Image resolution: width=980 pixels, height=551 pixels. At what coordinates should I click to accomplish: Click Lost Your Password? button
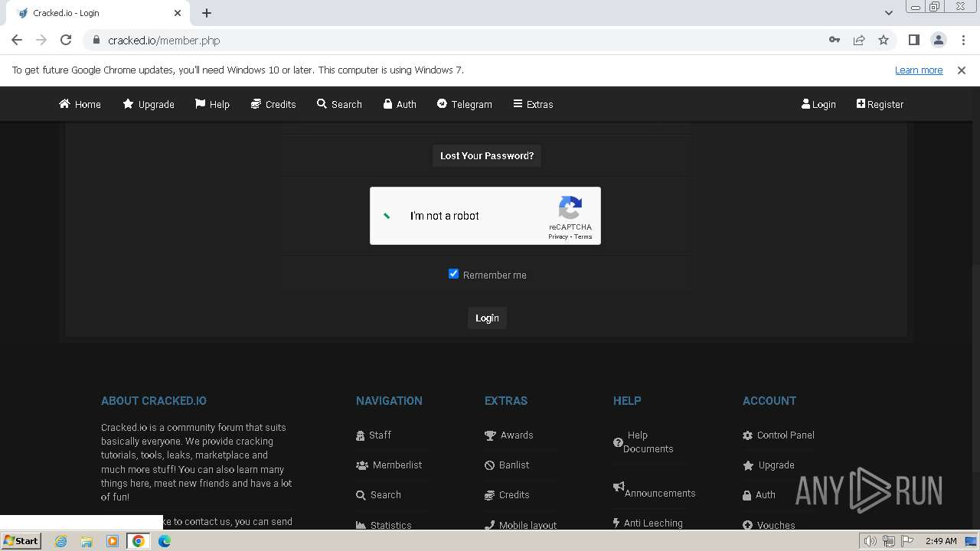click(x=487, y=155)
